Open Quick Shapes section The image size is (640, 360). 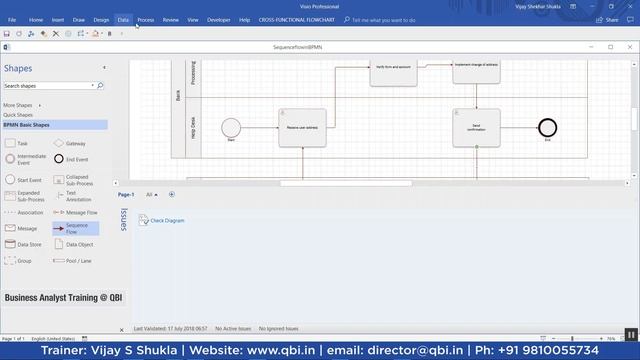(18, 115)
